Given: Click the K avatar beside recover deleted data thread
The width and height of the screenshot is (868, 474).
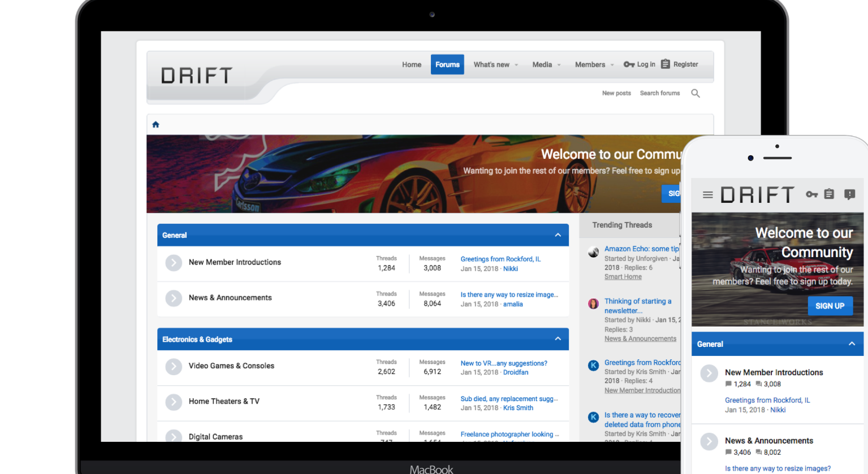Looking at the screenshot, I should point(593,418).
